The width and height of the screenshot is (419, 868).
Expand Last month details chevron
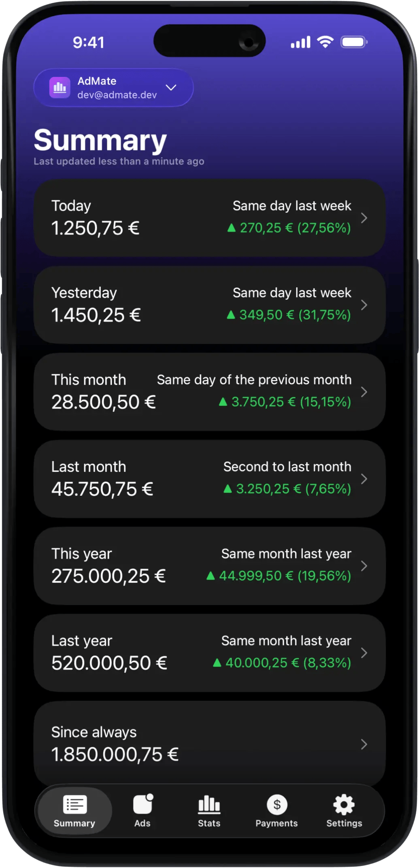click(x=364, y=479)
